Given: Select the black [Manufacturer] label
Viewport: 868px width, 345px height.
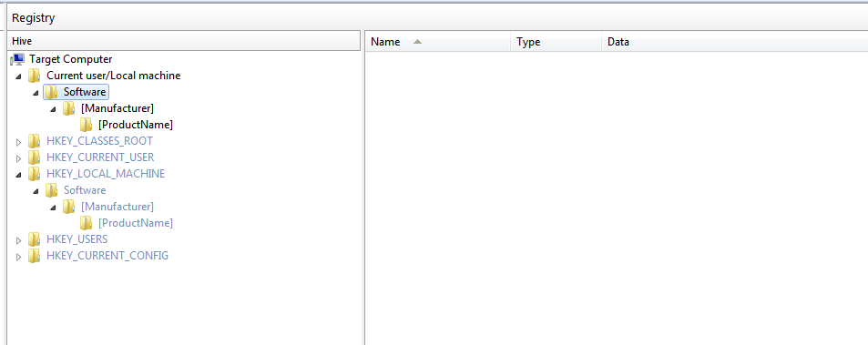Looking at the screenshot, I should [117, 107].
